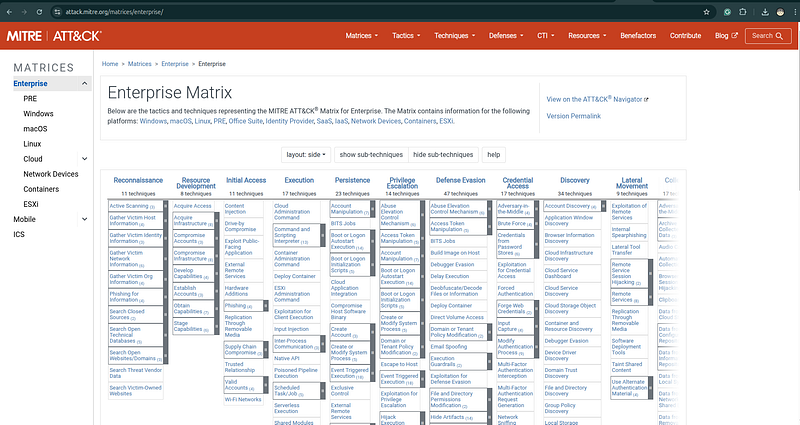Open the CTI dropdown menu
The height and width of the screenshot is (425, 800).
(x=545, y=36)
